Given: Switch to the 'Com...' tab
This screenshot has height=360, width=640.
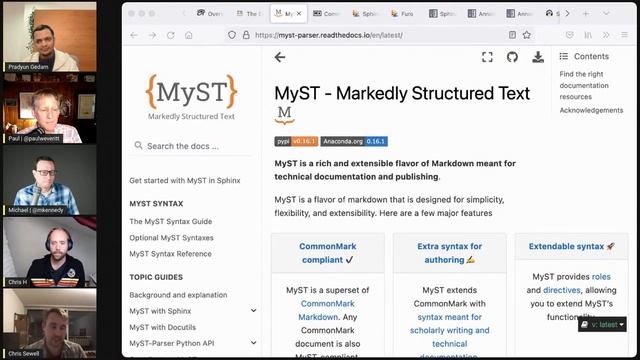Looking at the screenshot, I should 326,13.
